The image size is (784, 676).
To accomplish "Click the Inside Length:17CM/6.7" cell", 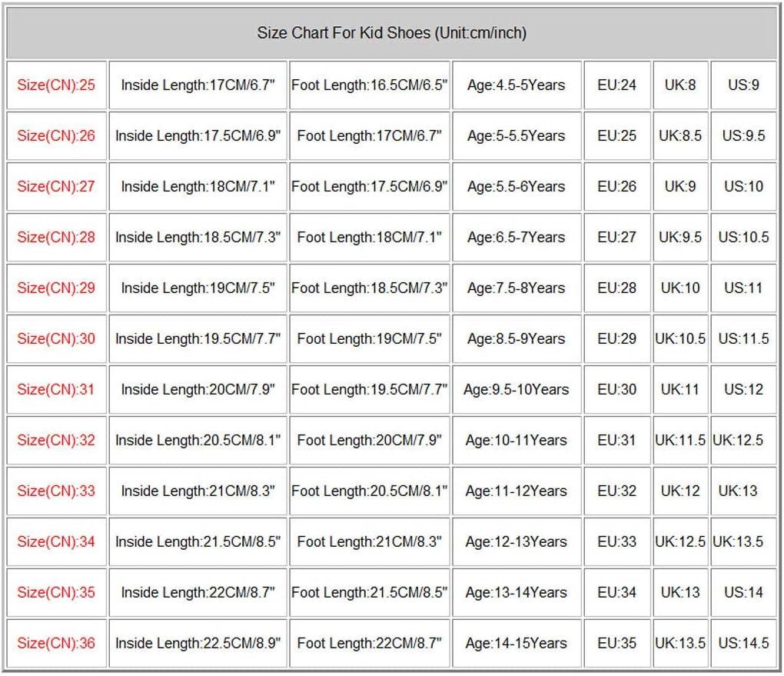I will click(198, 85).
